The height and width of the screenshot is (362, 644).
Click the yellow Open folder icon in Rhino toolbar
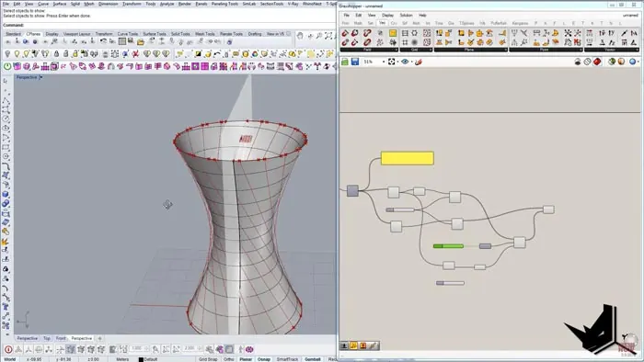point(141,41)
